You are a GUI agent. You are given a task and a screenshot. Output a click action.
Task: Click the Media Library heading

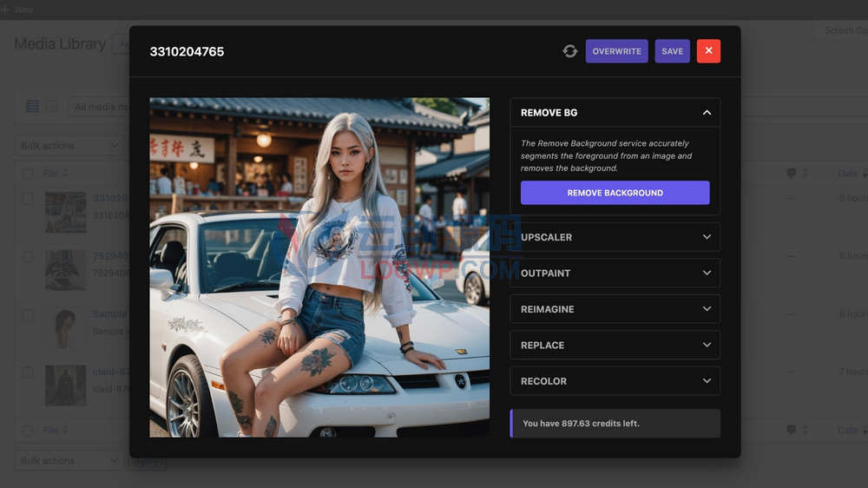click(60, 43)
